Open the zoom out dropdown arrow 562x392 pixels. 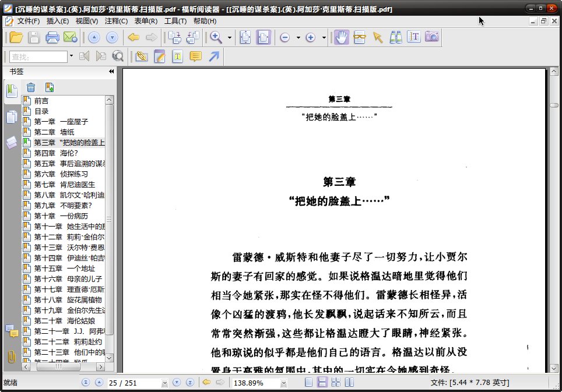(298, 37)
